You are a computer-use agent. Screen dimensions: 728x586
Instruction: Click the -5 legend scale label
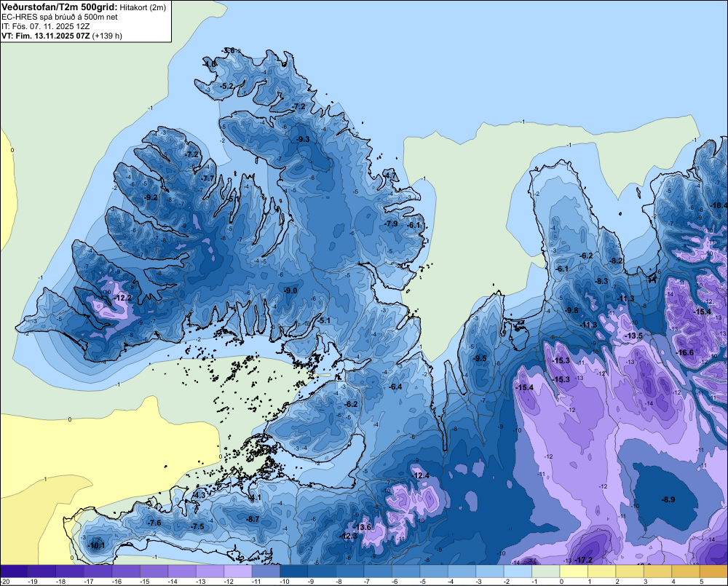(422, 582)
